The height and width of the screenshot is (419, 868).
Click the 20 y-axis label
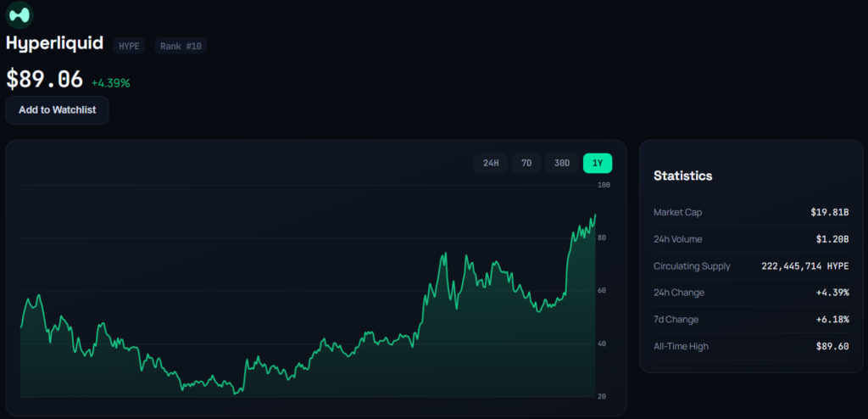[602, 396]
